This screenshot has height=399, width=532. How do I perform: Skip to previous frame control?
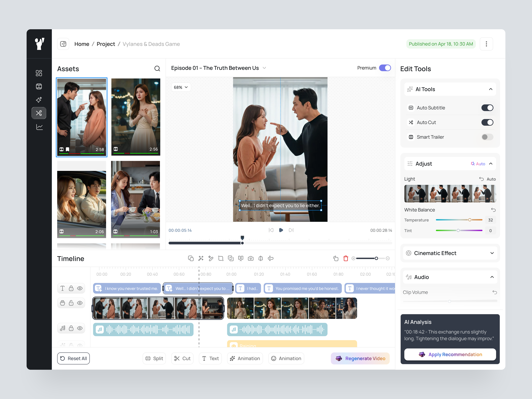[271, 230]
